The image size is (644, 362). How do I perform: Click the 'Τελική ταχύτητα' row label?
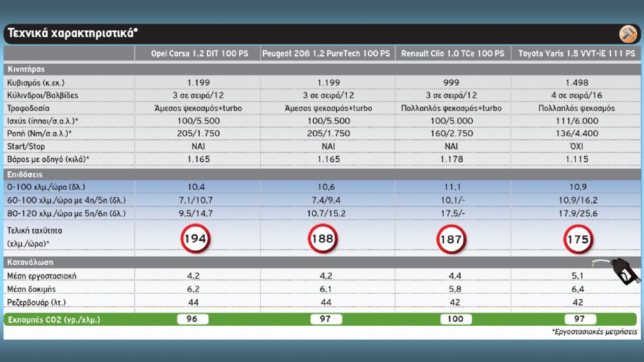tap(34, 231)
